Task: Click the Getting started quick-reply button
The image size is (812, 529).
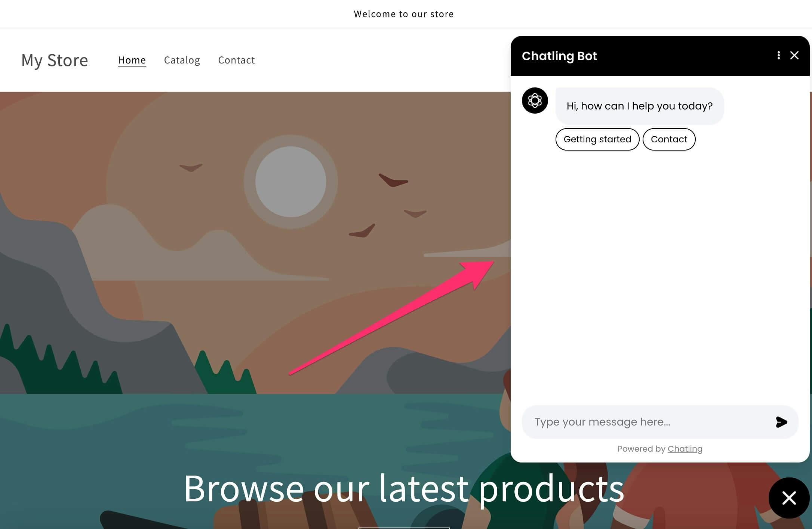Action: 597,139
